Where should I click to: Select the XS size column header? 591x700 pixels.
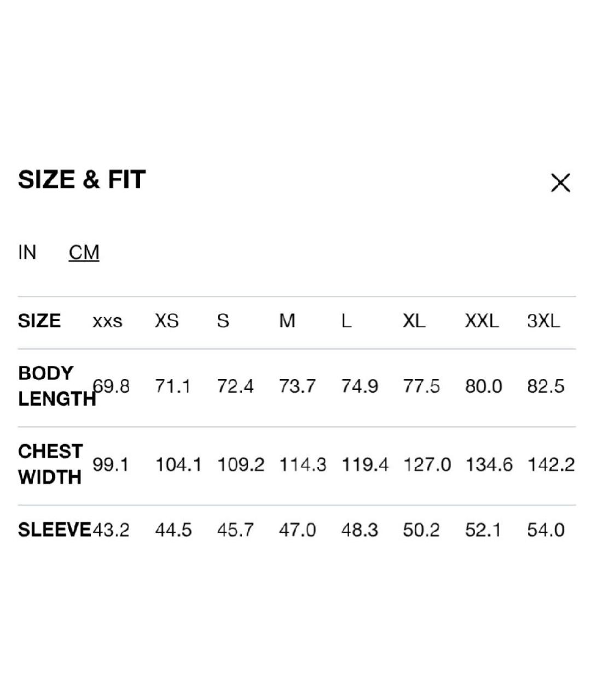point(166,321)
